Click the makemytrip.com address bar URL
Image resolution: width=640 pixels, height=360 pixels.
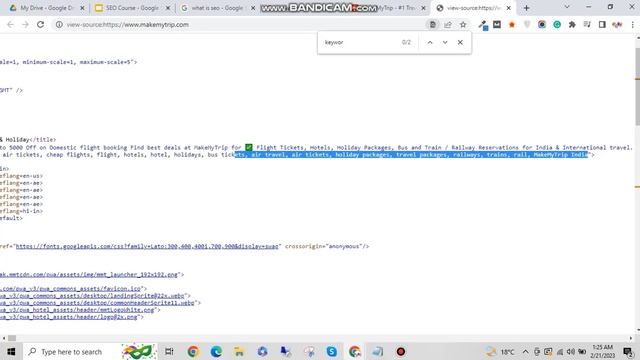(x=127, y=24)
